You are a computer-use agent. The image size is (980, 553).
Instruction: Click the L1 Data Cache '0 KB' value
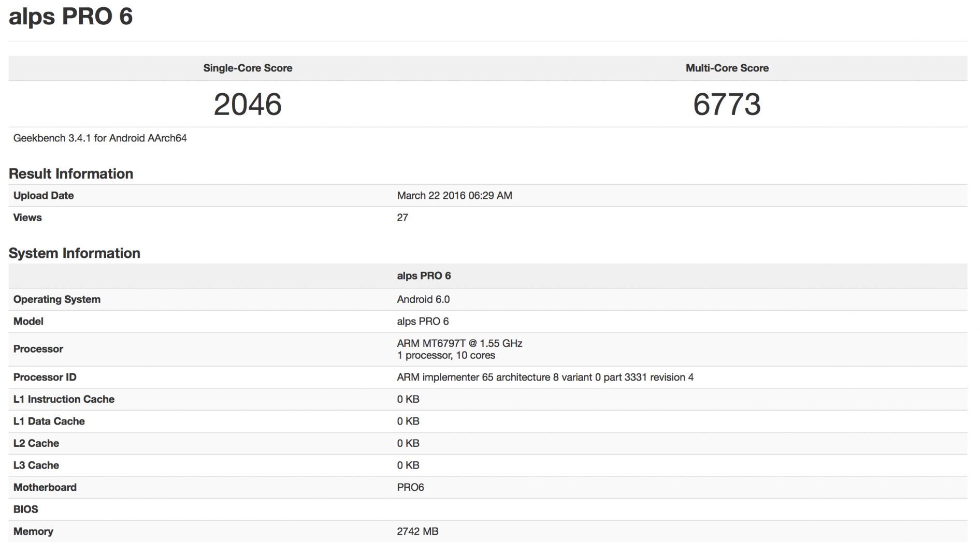(x=408, y=421)
